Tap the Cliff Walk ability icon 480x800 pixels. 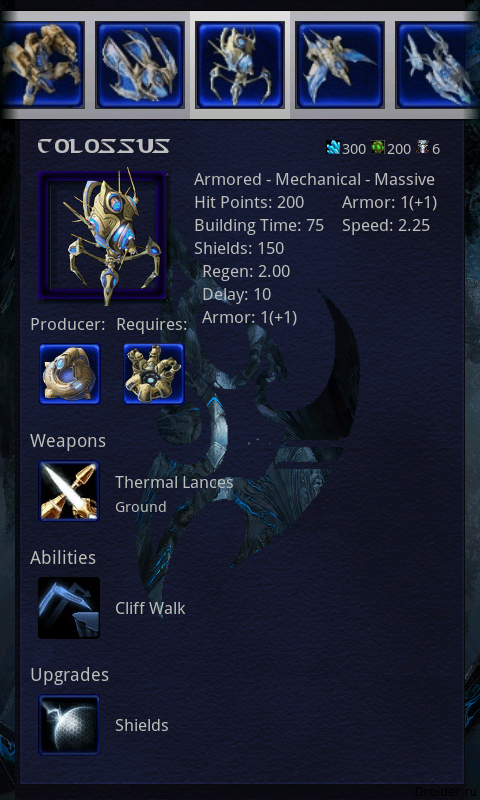coord(69,608)
